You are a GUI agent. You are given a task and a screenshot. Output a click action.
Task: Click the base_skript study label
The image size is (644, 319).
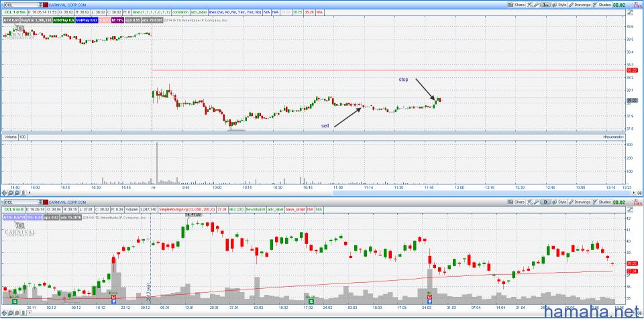point(295,209)
